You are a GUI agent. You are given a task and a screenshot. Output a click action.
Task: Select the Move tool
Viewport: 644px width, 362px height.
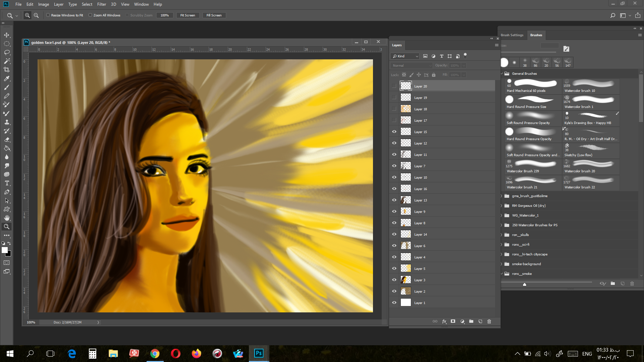click(x=7, y=35)
